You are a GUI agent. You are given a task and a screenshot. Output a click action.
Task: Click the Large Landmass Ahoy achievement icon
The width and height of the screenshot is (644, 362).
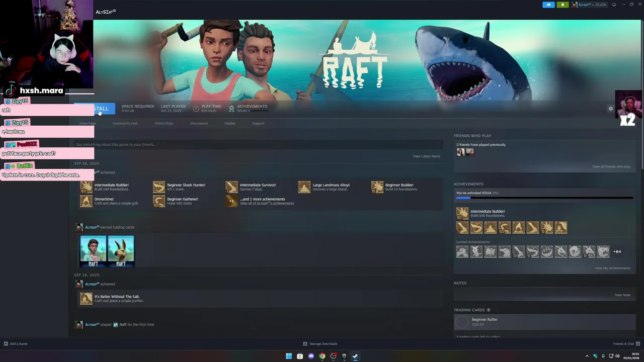tap(304, 187)
